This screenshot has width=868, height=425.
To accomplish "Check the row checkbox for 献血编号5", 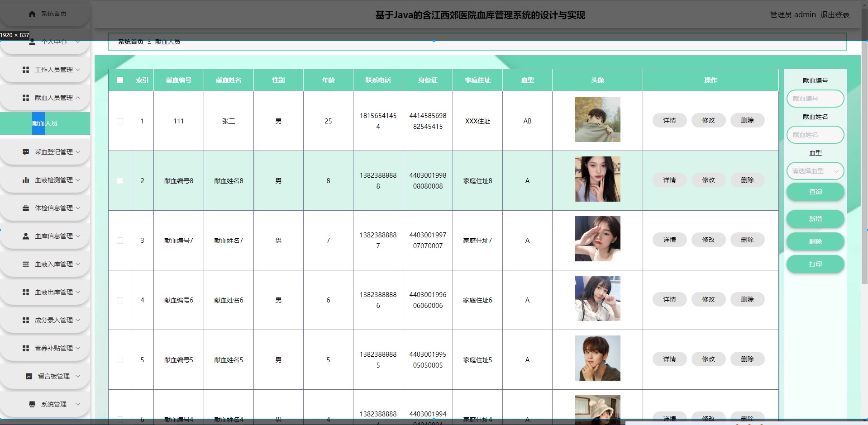I will [120, 360].
